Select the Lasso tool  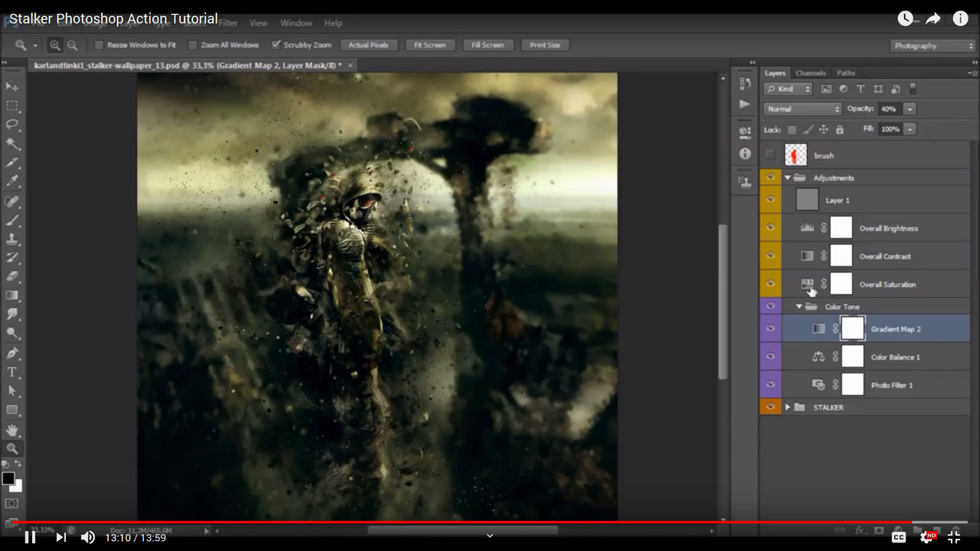coord(12,125)
